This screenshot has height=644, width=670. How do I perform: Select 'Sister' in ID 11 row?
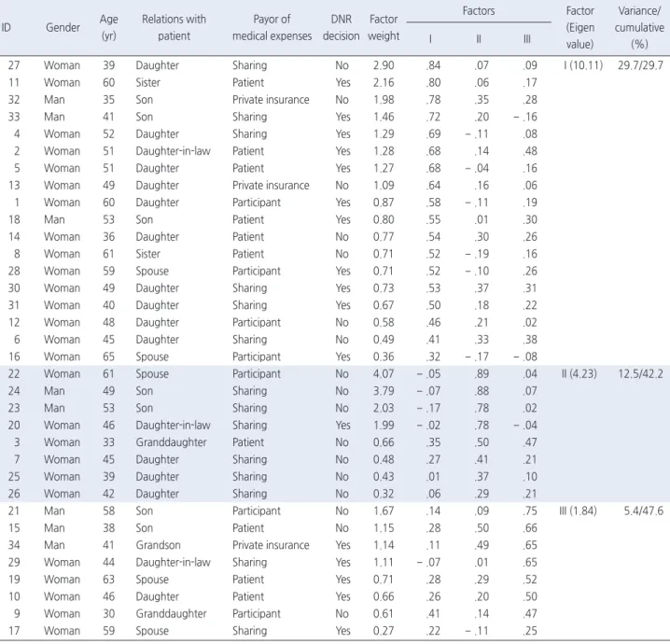(x=147, y=82)
